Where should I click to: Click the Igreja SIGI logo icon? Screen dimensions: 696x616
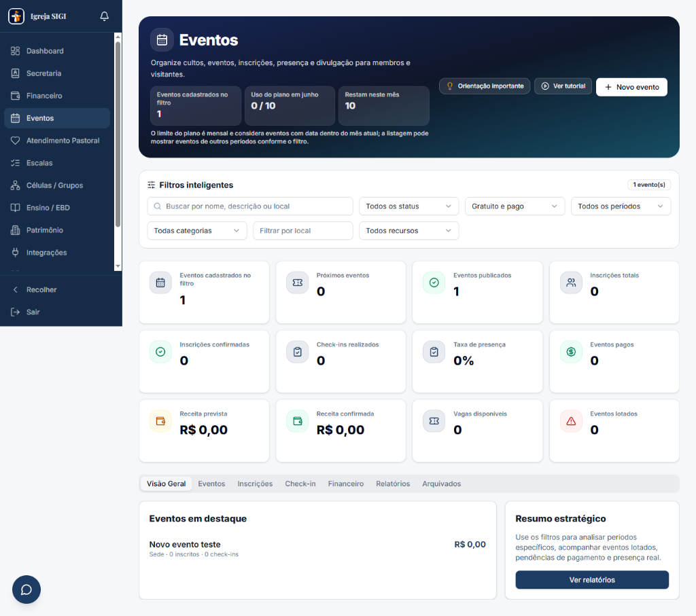coord(16,16)
